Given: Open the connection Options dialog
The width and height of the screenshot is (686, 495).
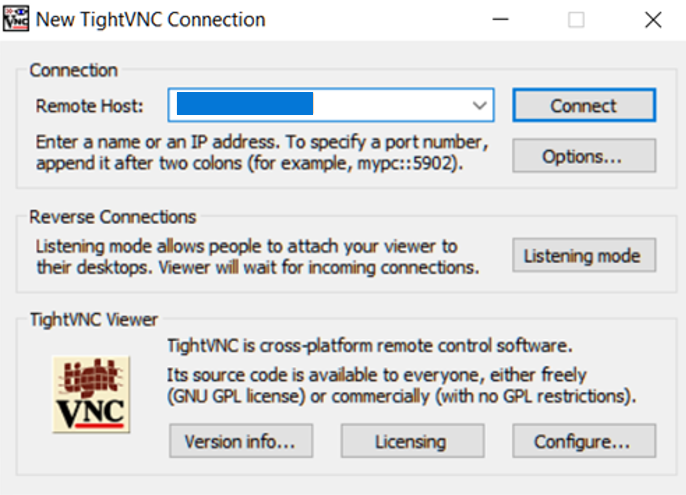Looking at the screenshot, I should click(584, 156).
